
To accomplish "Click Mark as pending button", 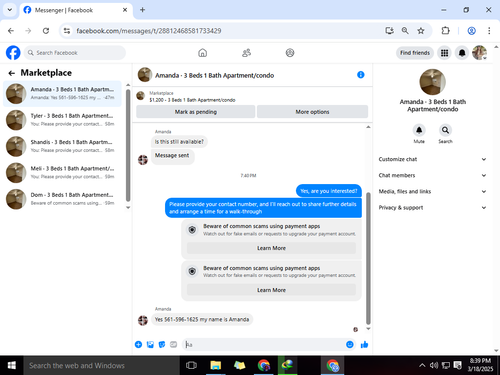I will coord(196,112).
